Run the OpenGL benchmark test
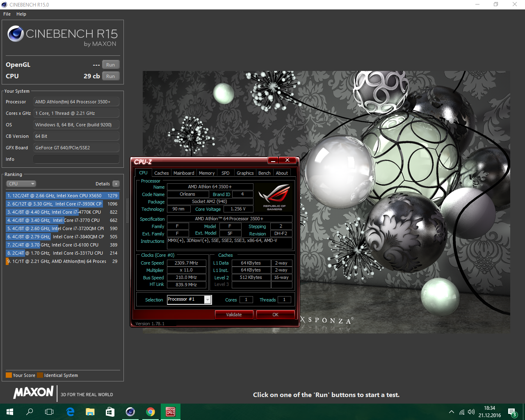Image resolution: width=525 pixels, height=420 pixels. coord(110,65)
